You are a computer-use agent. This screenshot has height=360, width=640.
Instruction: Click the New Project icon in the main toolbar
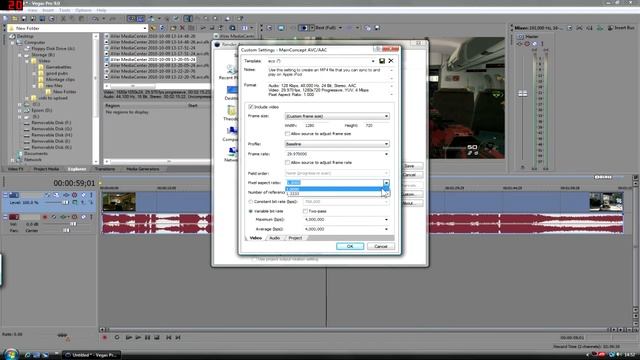(5, 18)
